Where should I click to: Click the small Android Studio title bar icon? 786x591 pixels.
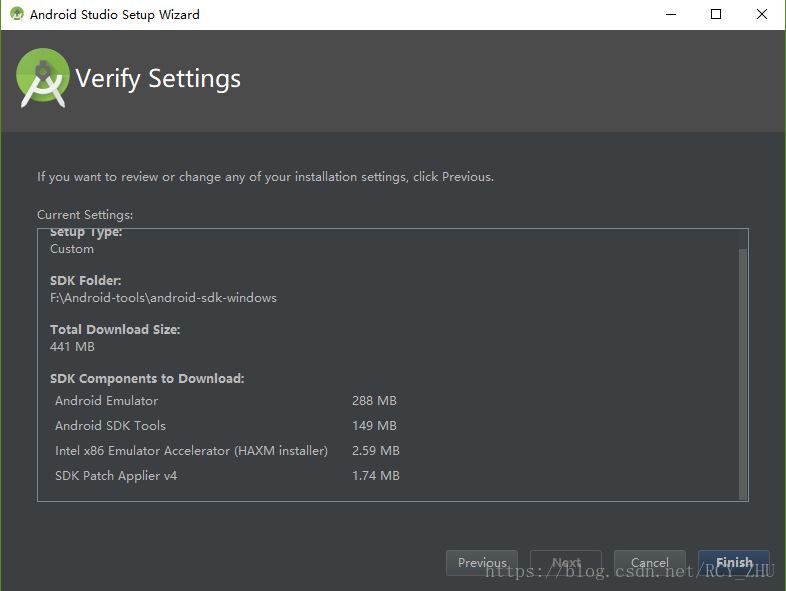tap(17, 14)
